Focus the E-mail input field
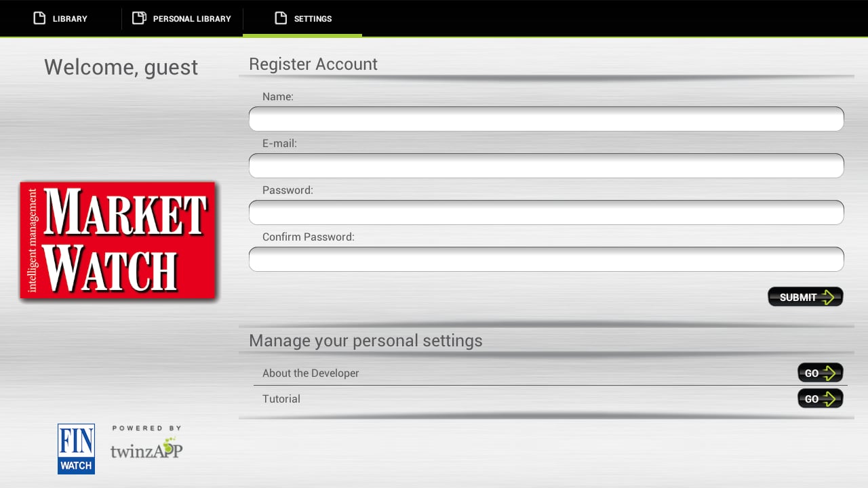 547,166
